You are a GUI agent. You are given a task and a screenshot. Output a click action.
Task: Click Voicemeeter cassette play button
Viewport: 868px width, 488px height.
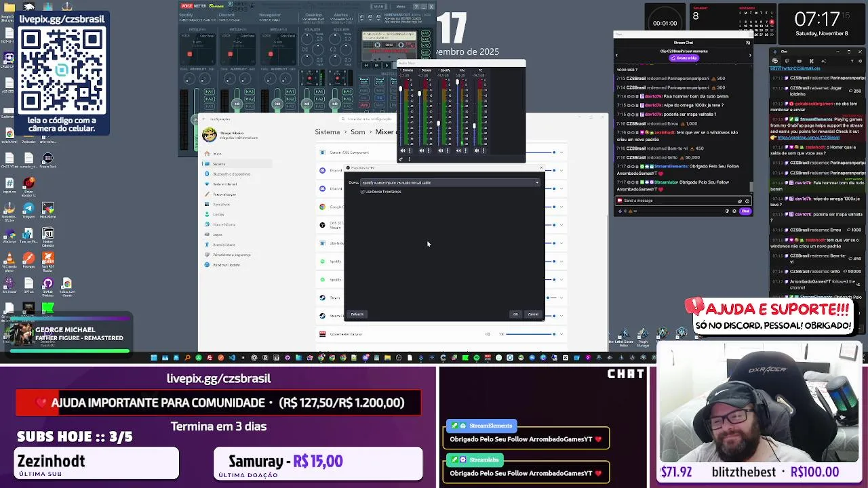(387, 65)
